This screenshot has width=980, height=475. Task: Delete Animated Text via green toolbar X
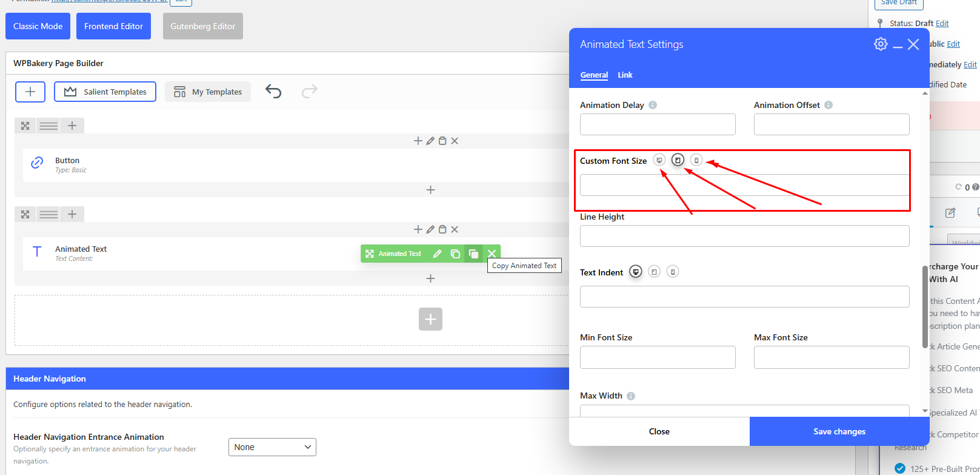[492, 254]
